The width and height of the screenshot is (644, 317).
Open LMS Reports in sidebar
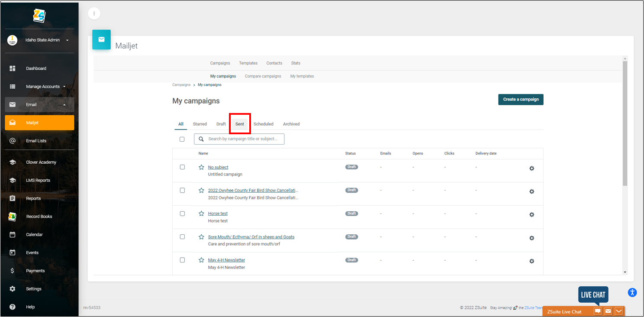pyautogui.click(x=38, y=180)
